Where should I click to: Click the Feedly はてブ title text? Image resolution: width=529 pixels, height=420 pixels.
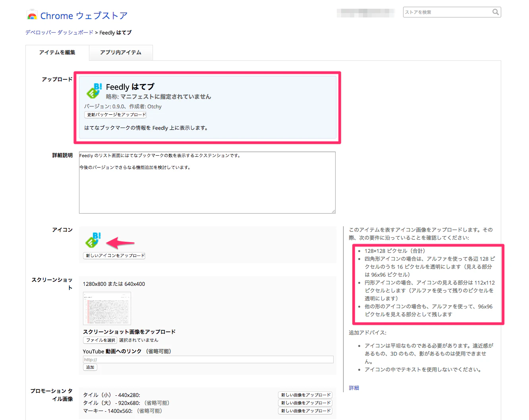(130, 87)
